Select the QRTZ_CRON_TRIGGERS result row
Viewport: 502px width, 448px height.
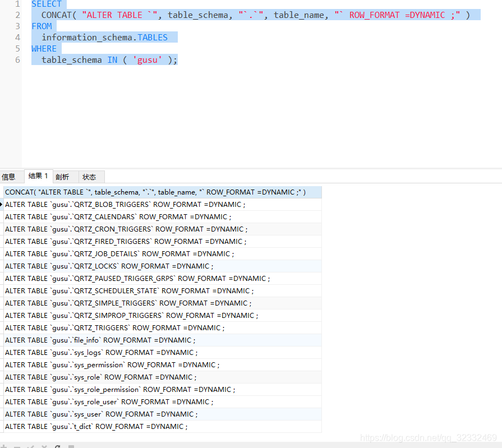click(163, 229)
